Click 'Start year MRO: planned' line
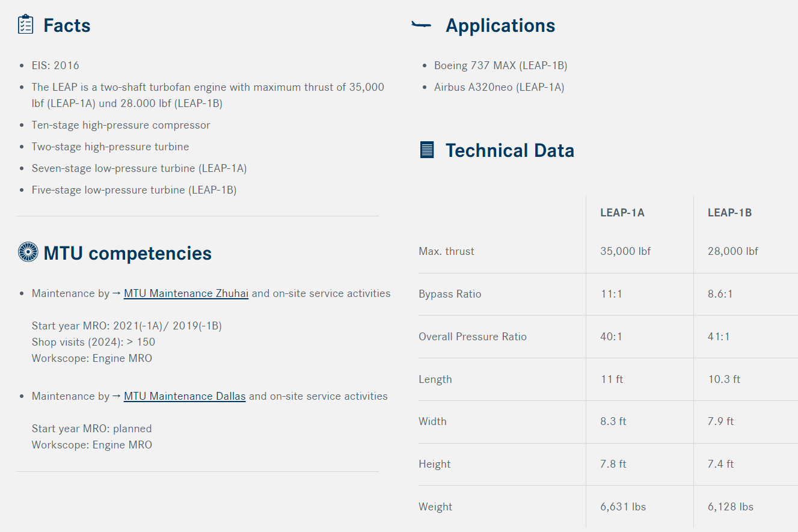This screenshot has width=798, height=532. pyautogui.click(x=91, y=429)
